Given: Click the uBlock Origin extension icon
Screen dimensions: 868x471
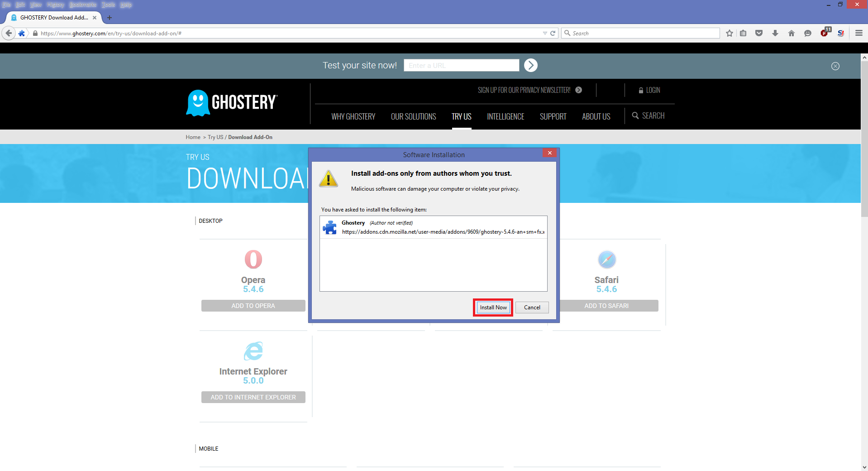Looking at the screenshot, I should point(825,33).
